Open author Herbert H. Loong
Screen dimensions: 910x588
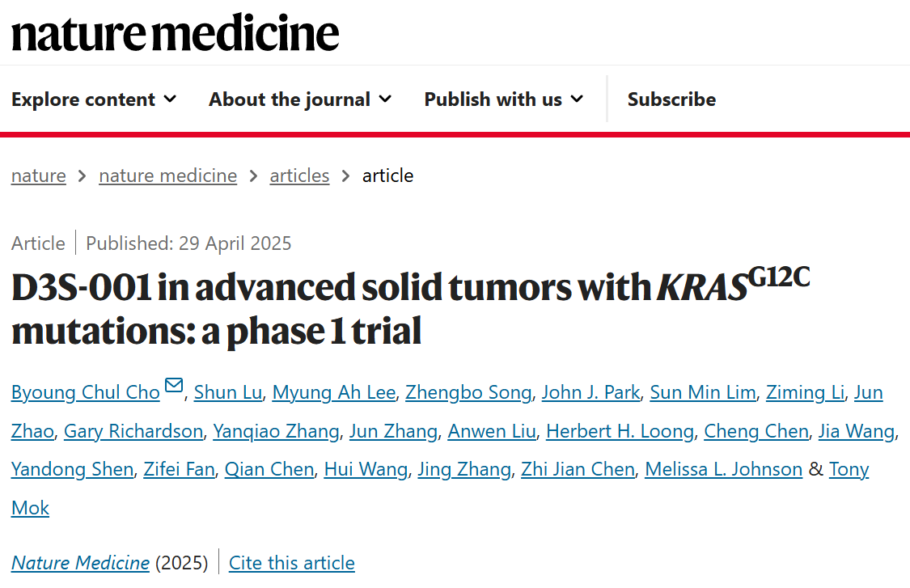[620, 431]
